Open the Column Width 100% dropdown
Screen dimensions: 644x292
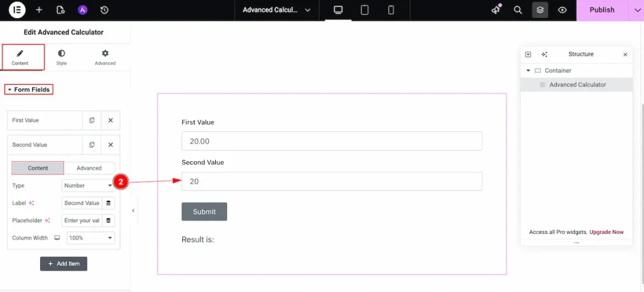click(x=91, y=238)
